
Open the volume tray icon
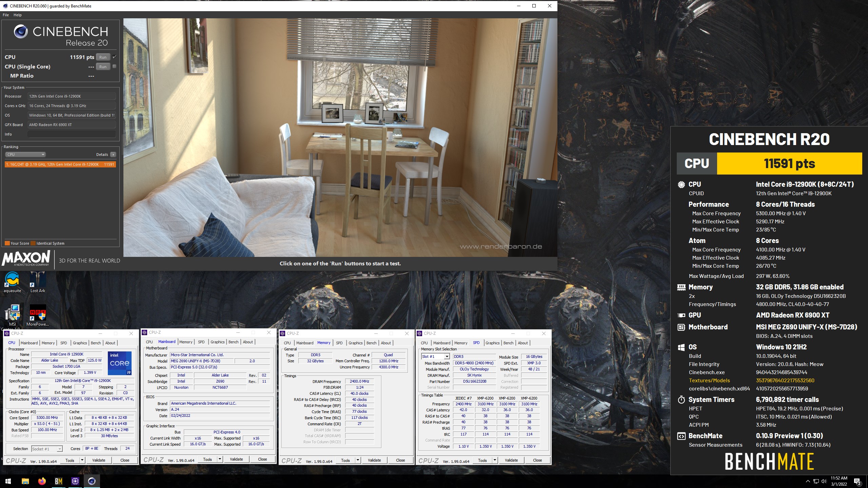click(x=824, y=481)
